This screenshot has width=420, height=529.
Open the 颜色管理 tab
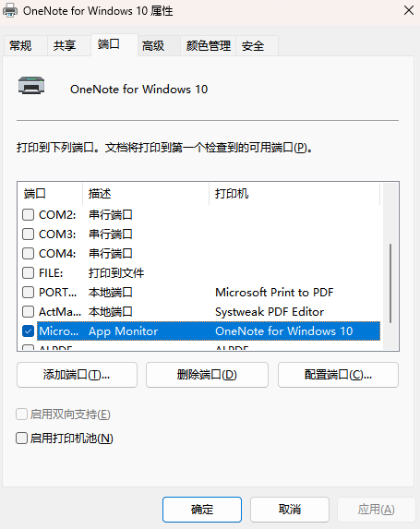click(x=208, y=45)
